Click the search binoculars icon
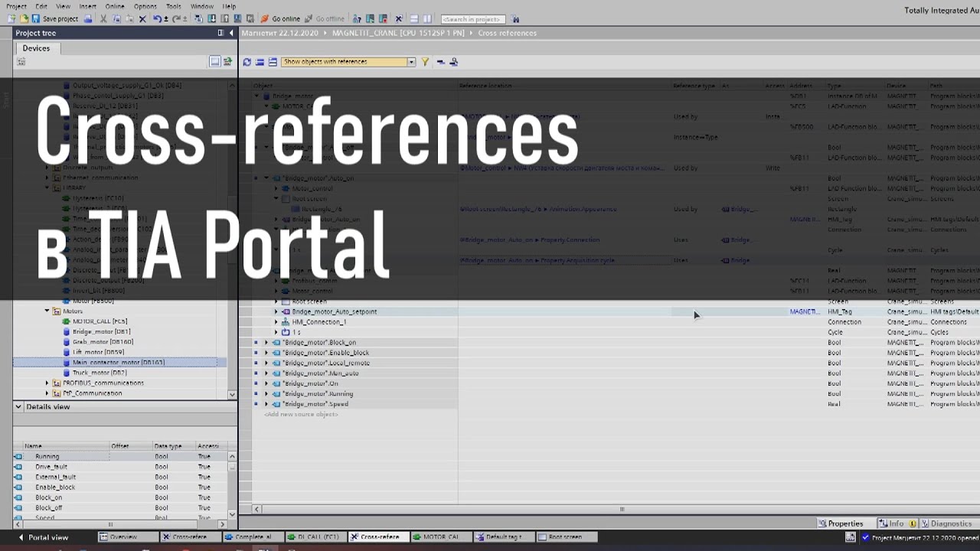Viewport: 980px width, 551px height. [x=515, y=18]
